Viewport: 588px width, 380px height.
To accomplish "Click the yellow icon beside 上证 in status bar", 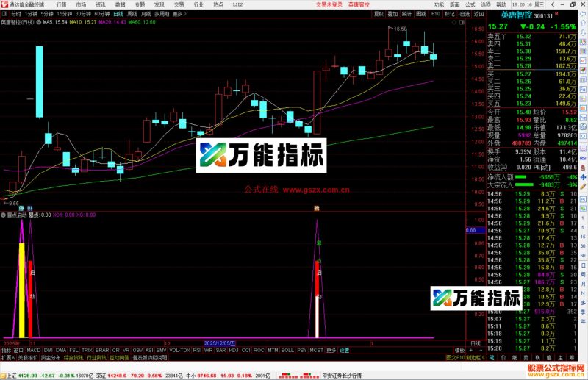I will point(3,376).
